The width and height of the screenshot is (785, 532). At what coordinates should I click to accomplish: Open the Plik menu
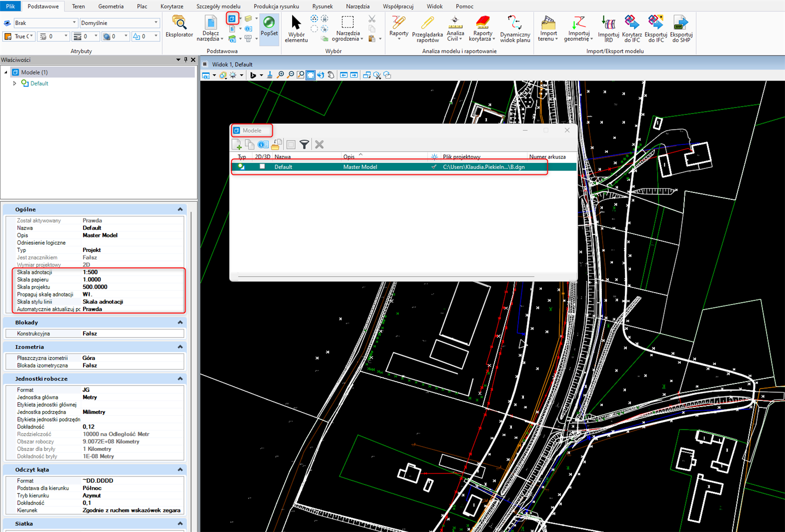(11, 6)
